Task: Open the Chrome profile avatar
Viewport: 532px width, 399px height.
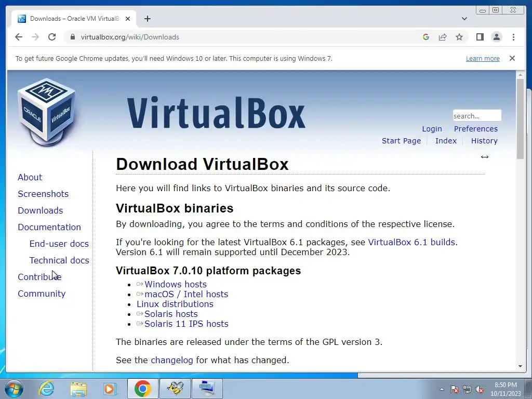Action: [x=496, y=37]
